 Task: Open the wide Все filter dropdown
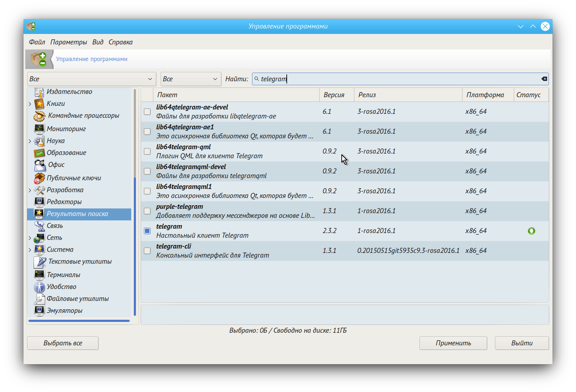point(91,79)
